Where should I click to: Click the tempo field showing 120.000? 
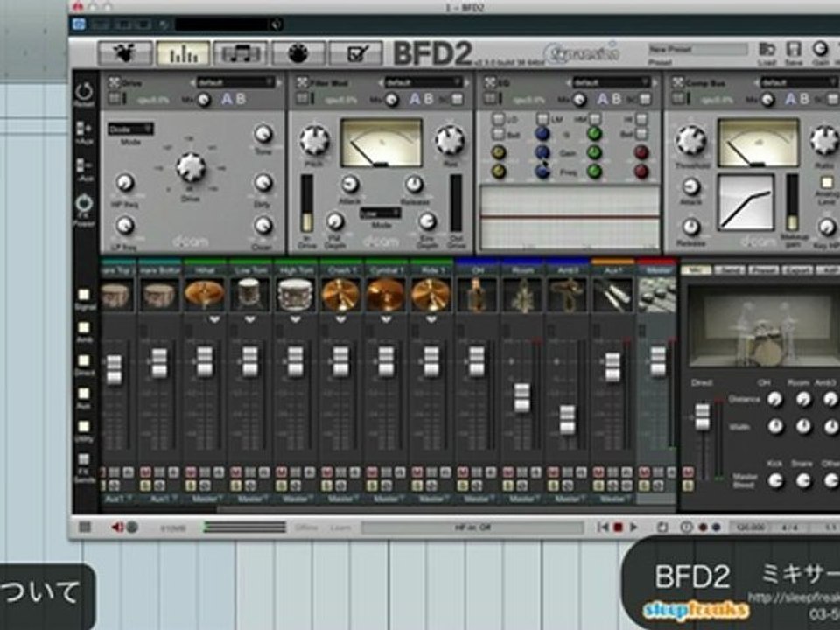tap(751, 528)
